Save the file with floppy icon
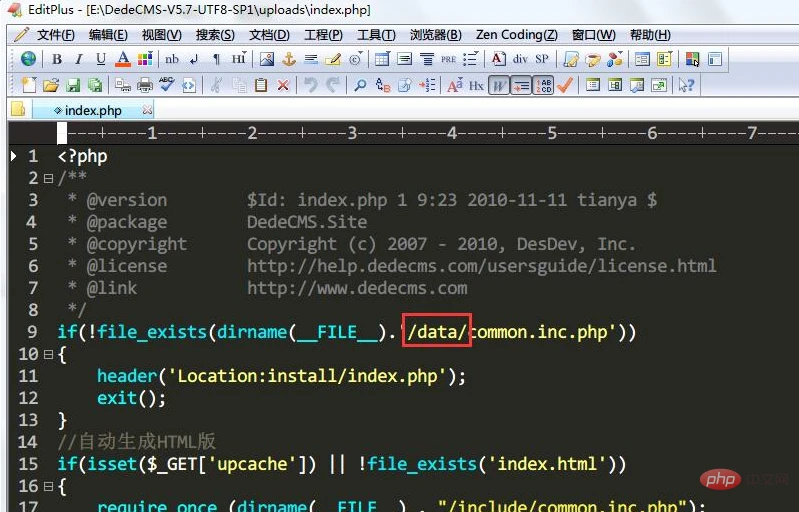Image resolution: width=799 pixels, height=512 pixels. pos(73,85)
